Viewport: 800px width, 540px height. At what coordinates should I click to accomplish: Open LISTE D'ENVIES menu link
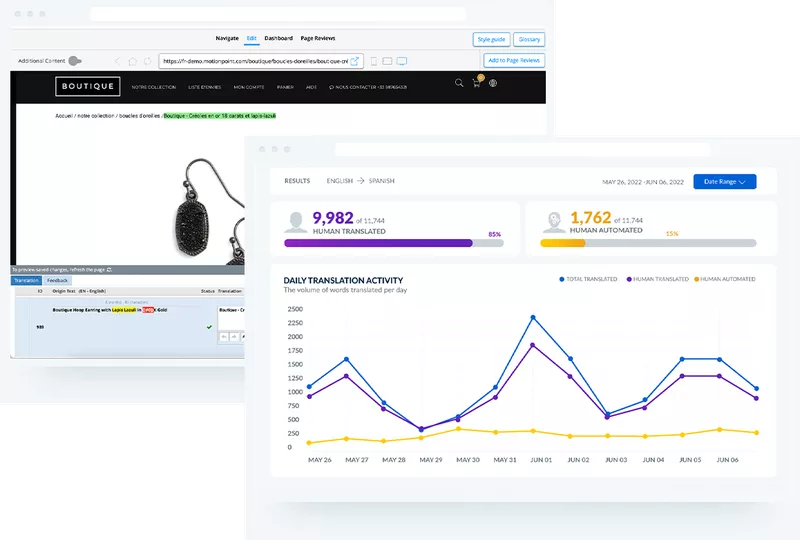(205, 87)
